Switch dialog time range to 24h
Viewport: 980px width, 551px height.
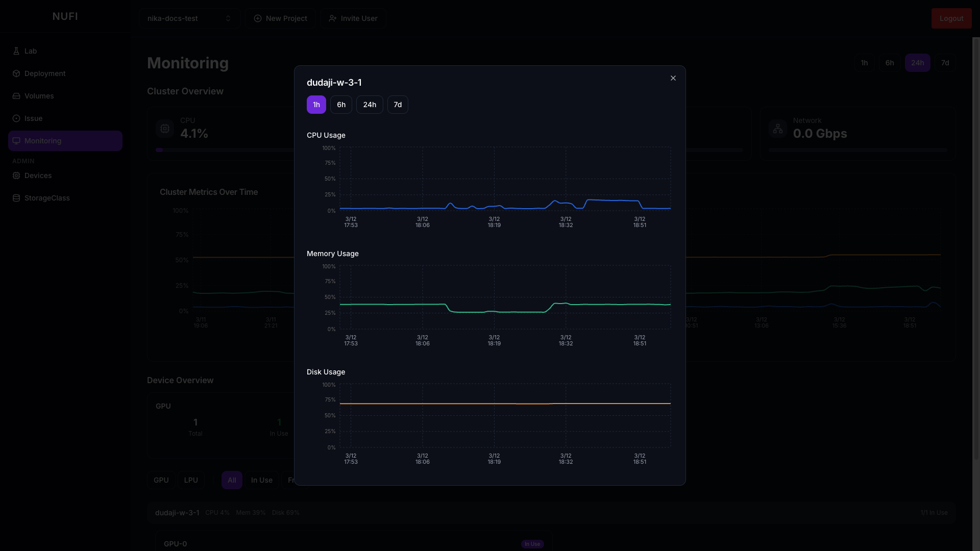[x=370, y=105]
